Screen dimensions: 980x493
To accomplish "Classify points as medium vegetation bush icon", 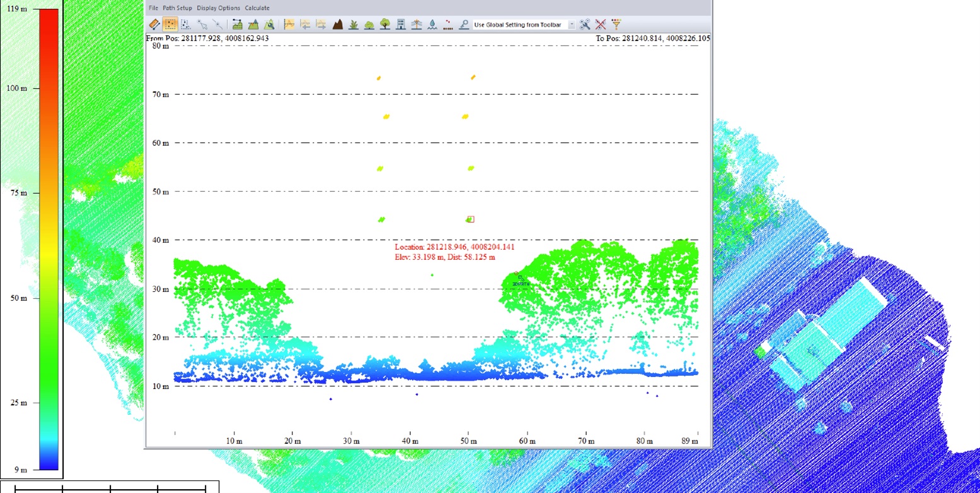I will click(369, 25).
